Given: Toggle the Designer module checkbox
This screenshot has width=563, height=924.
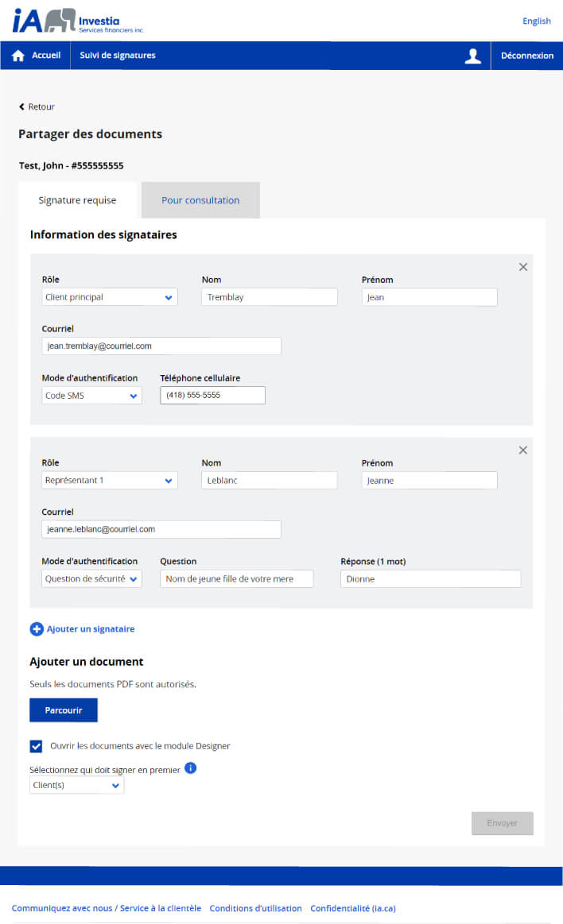Looking at the screenshot, I should 36,746.
